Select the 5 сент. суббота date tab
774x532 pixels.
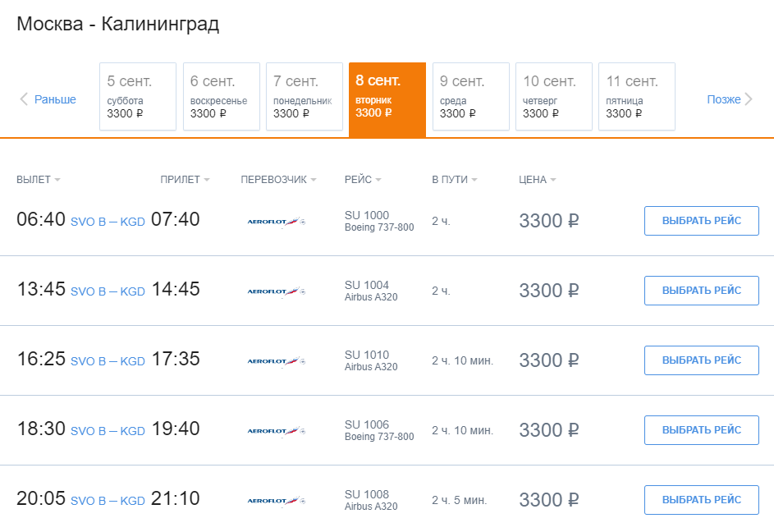click(x=138, y=96)
